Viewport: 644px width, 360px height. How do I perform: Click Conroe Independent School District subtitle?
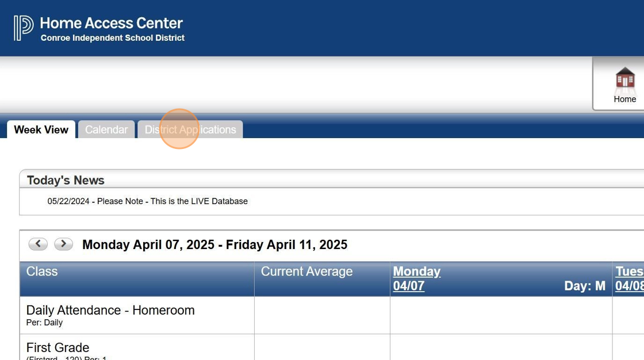click(113, 38)
